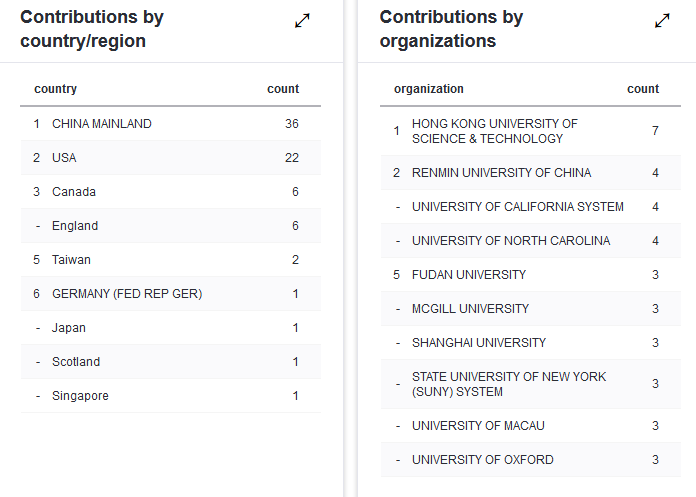The width and height of the screenshot is (696, 497).
Task: Click GERMANY (FED REP GER) entry
Action: coord(171,294)
